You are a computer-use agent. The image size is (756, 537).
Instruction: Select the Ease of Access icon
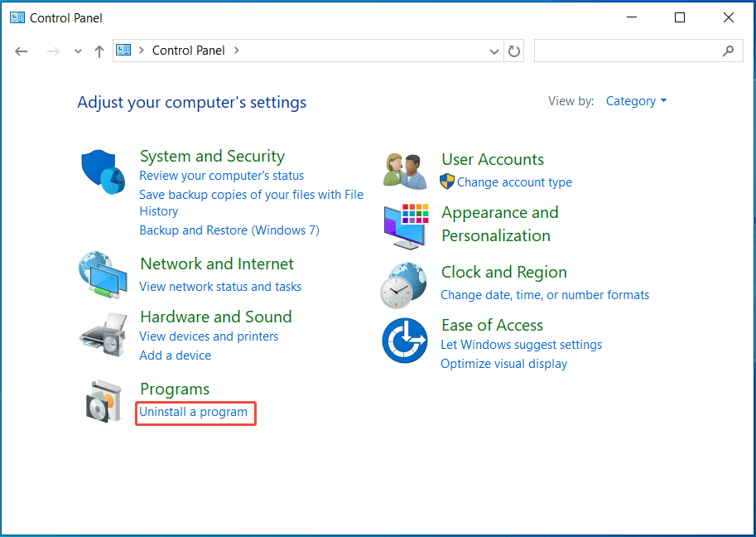tap(404, 340)
